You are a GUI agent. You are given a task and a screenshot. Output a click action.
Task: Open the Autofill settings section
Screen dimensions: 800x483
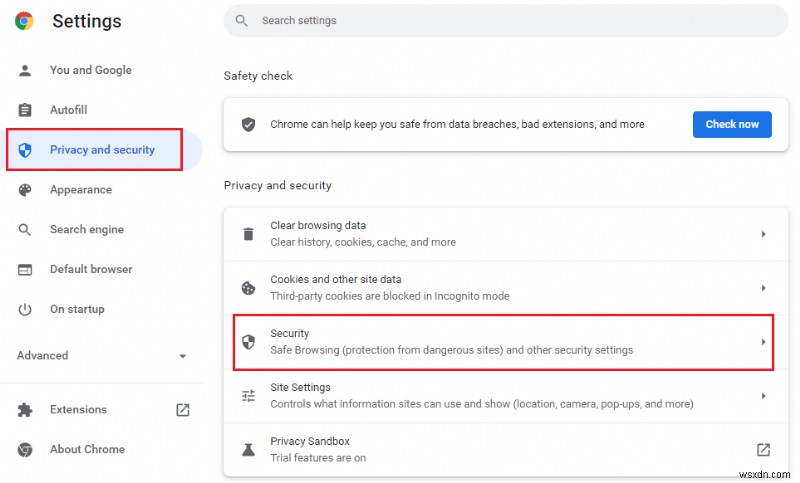[68, 110]
